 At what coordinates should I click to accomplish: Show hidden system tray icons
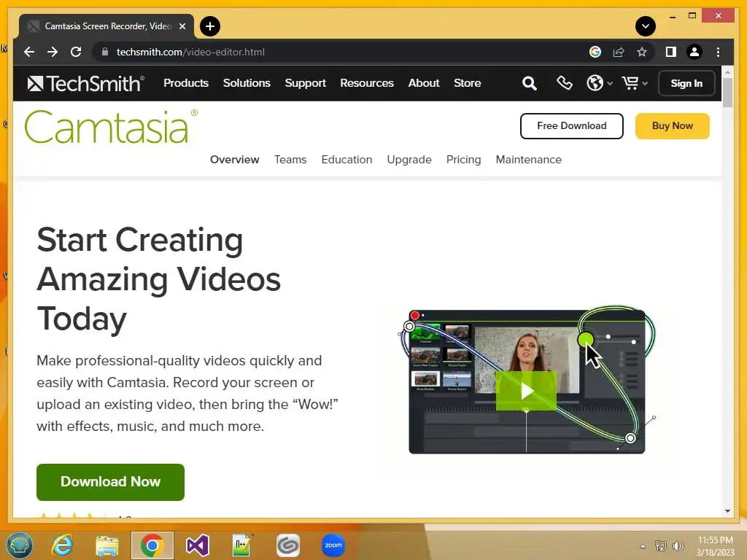[643, 546]
